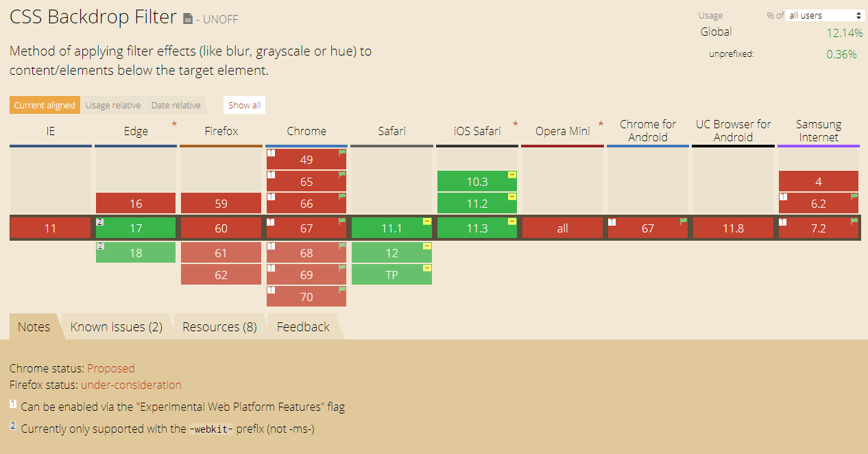Click the green flag on Chrome 49
The image size is (868, 454).
point(341,153)
